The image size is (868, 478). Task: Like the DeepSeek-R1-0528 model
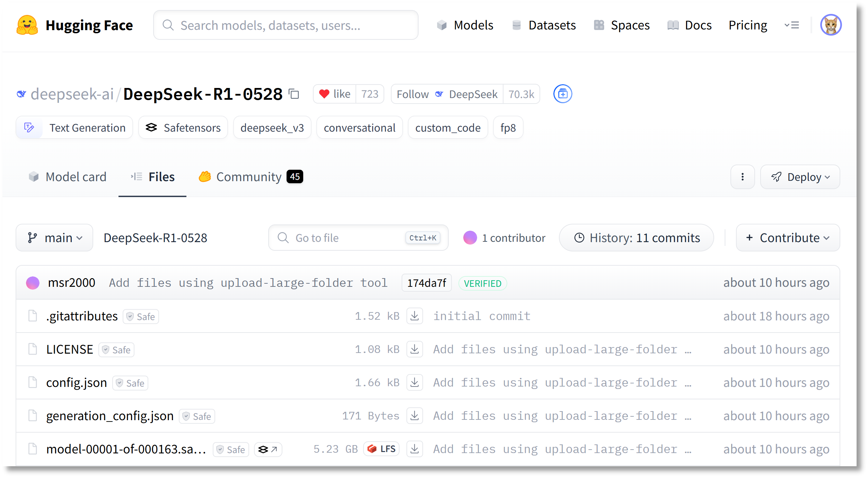[x=335, y=94]
